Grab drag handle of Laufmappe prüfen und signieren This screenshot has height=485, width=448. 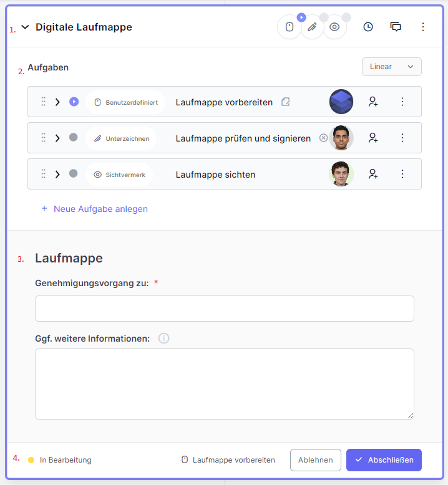tap(43, 138)
